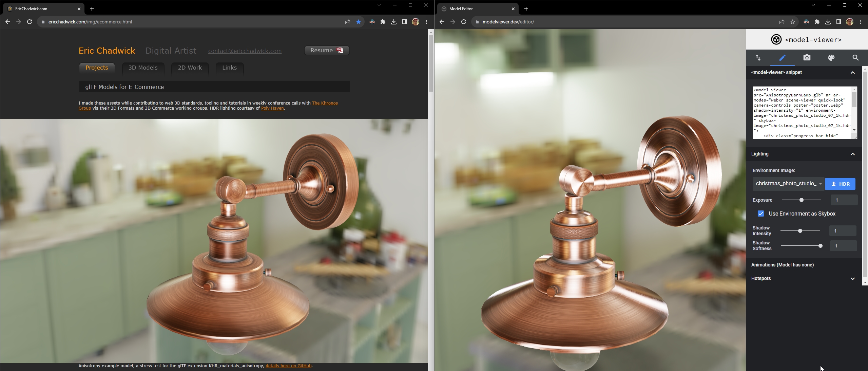The width and height of the screenshot is (868, 371).
Task: Open the materials palette panel
Action: (x=831, y=58)
